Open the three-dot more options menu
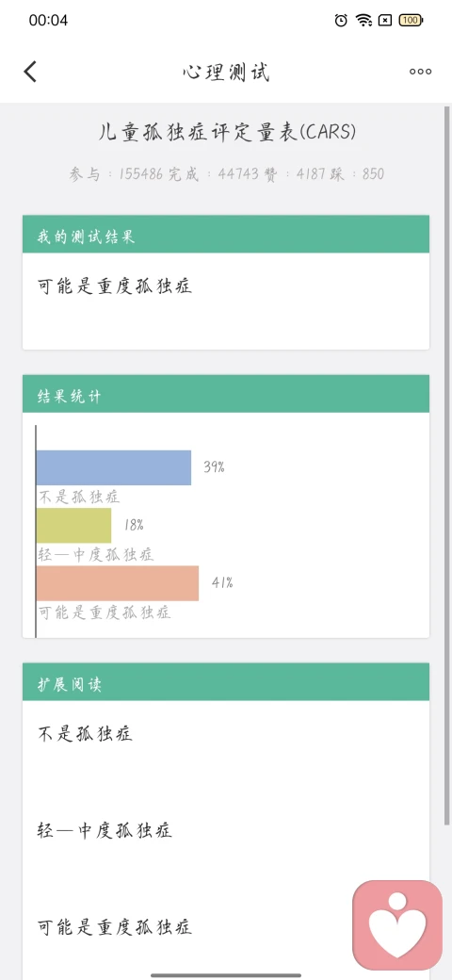Image resolution: width=452 pixels, height=980 pixels. pos(420,72)
